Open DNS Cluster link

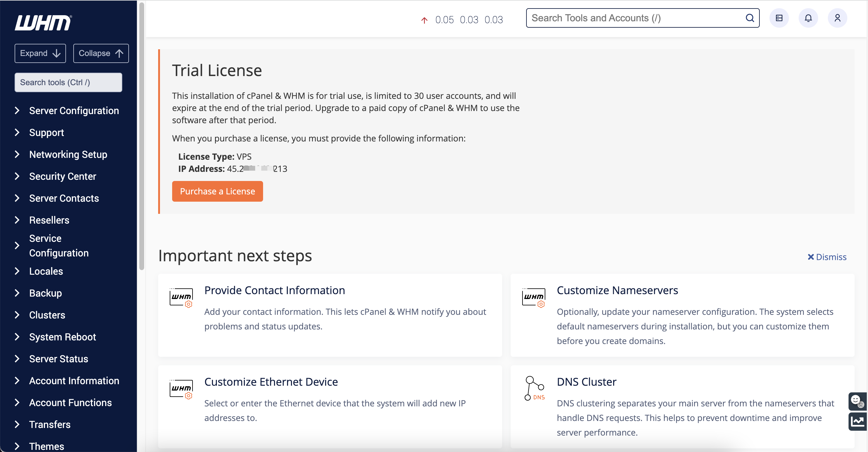click(586, 382)
